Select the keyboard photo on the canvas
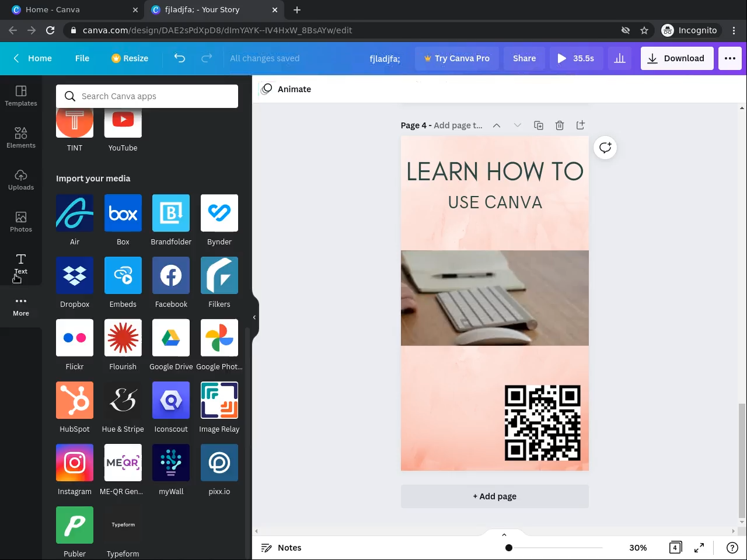Viewport: 747px width, 560px height. [x=495, y=298]
